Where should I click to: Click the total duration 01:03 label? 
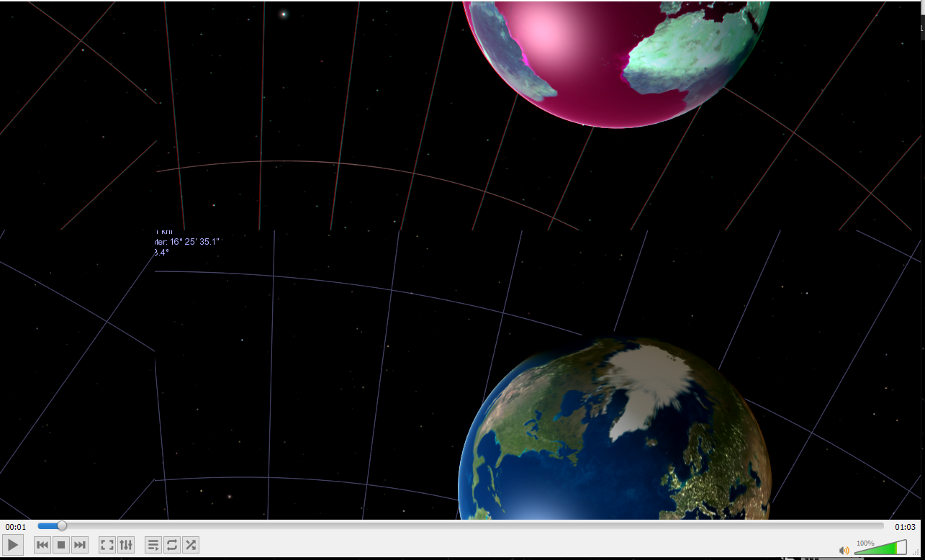pyautogui.click(x=905, y=527)
